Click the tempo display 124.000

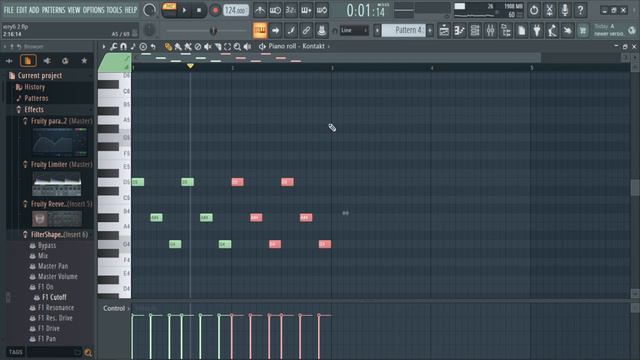(236, 10)
